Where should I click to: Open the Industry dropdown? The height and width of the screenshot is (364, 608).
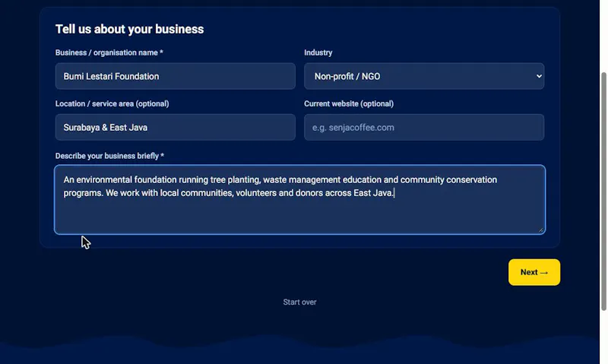424,76
